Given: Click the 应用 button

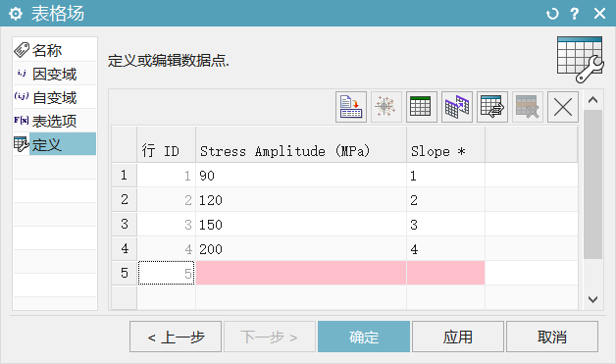Looking at the screenshot, I should [x=458, y=337].
